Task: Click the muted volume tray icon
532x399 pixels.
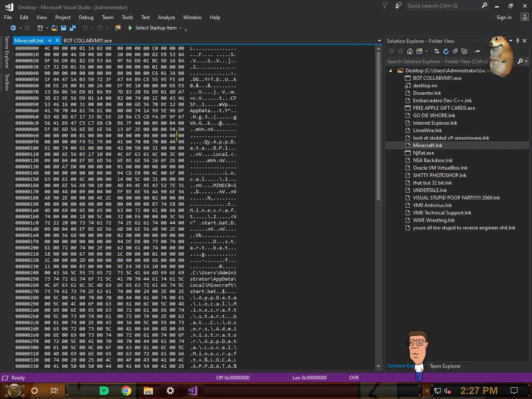Action: click(448, 391)
